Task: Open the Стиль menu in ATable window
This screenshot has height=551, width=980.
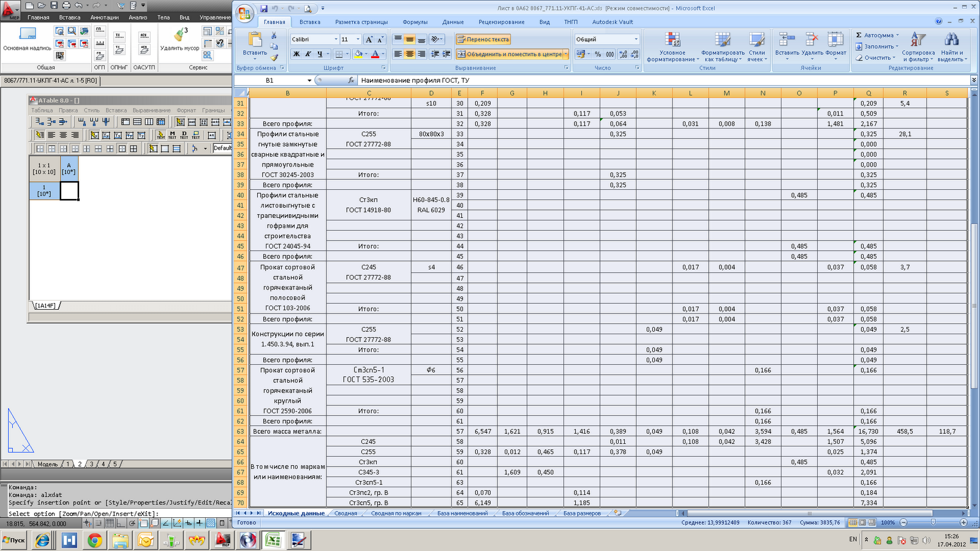Action: (91, 110)
